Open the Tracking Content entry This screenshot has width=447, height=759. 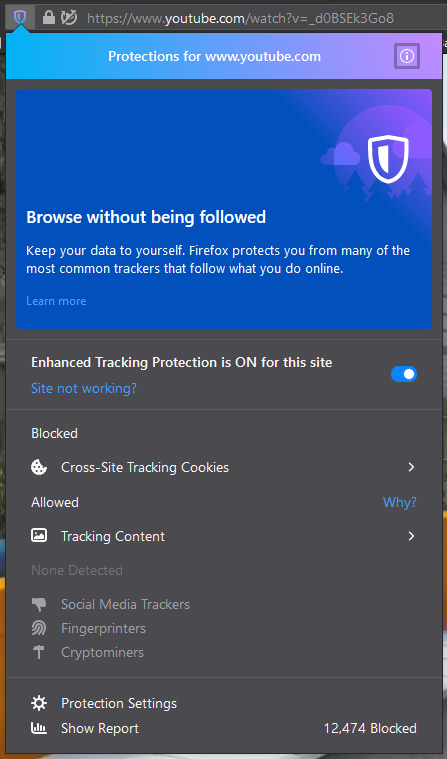coord(224,536)
